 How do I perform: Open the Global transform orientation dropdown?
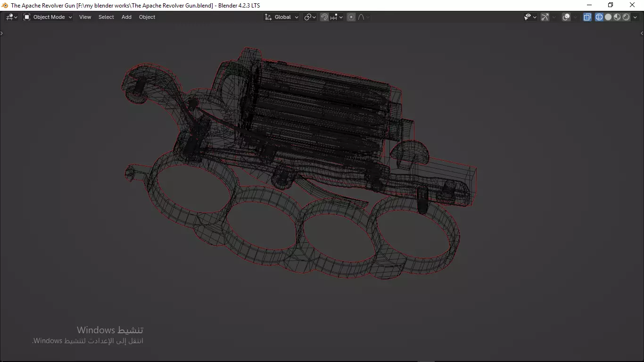click(281, 17)
